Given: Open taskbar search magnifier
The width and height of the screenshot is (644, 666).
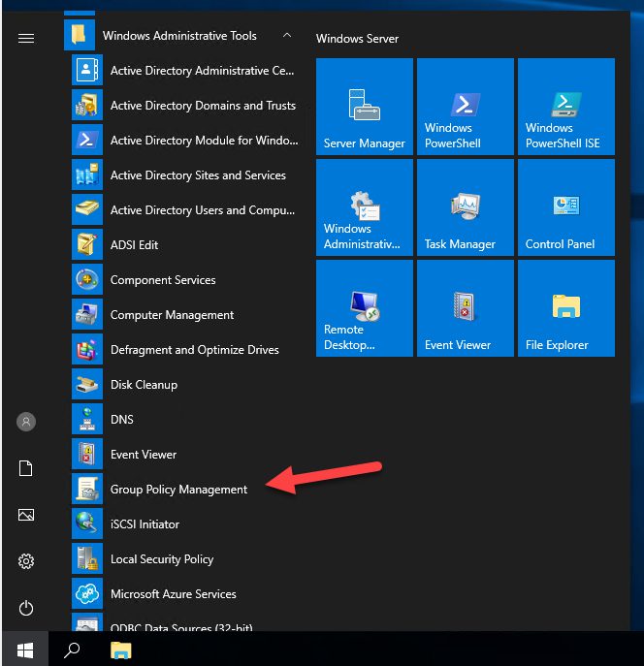Looking at the screenshot, I should pyautogui.click(x=72, y=650).
